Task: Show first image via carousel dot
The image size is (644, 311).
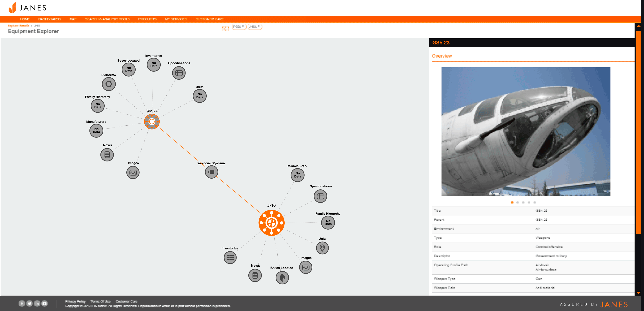Action: (x=512, y=203)
